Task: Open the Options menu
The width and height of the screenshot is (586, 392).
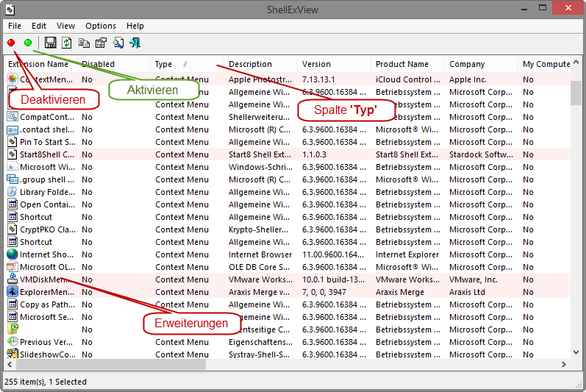Action: coord(101,26)
